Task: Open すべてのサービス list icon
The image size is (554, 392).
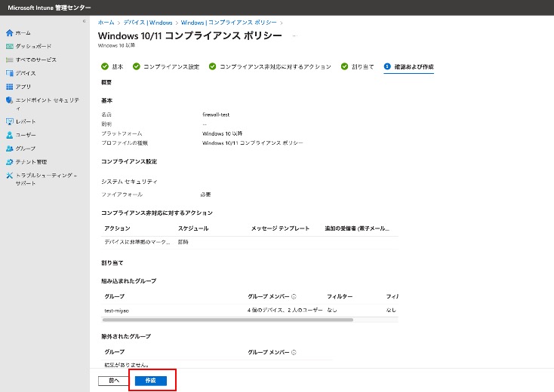Action: 10,60
